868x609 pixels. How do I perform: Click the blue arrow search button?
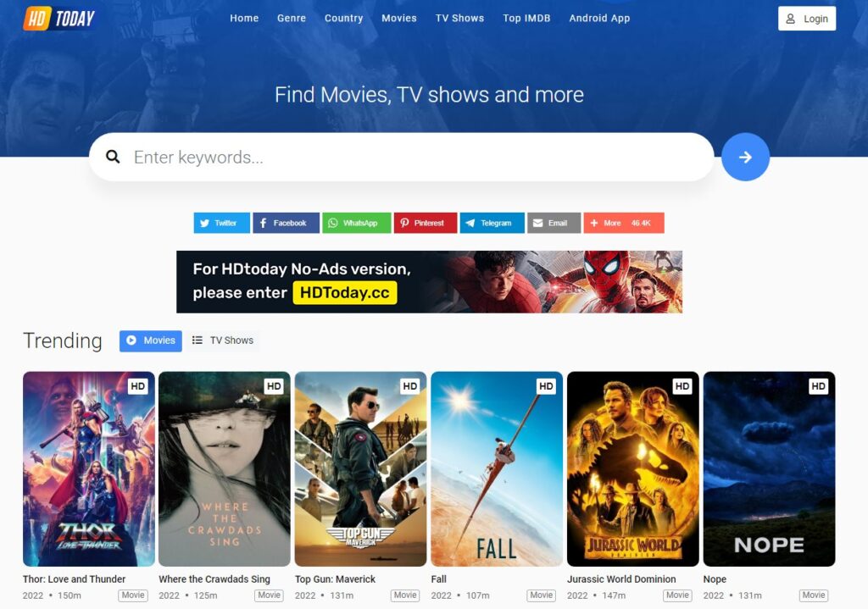point(745,158)
